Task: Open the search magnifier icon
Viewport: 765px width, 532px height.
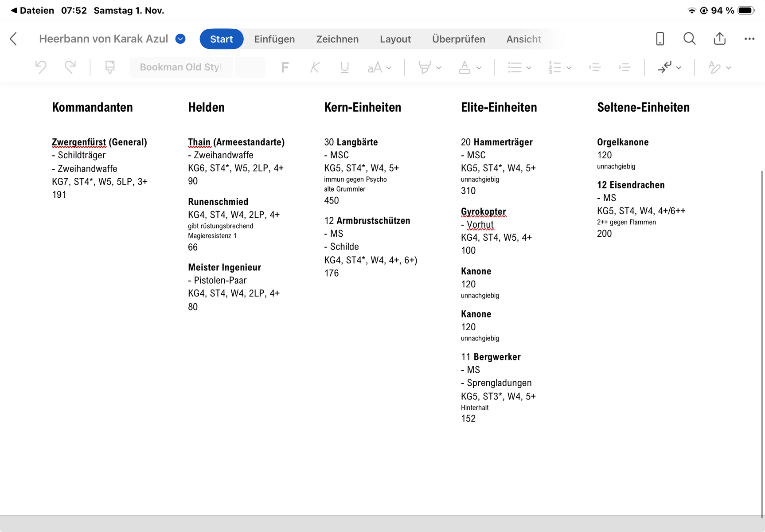Action: [689, 39]
